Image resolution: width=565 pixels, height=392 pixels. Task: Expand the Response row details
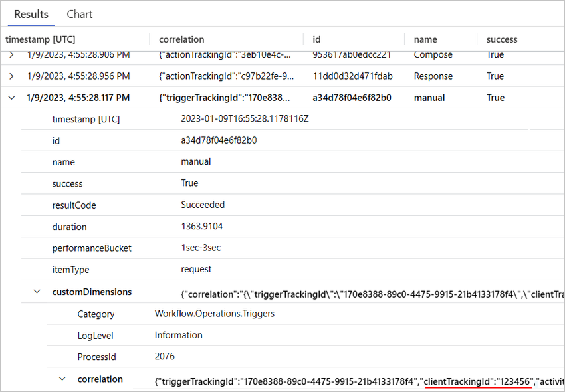(x=11, y=76)
